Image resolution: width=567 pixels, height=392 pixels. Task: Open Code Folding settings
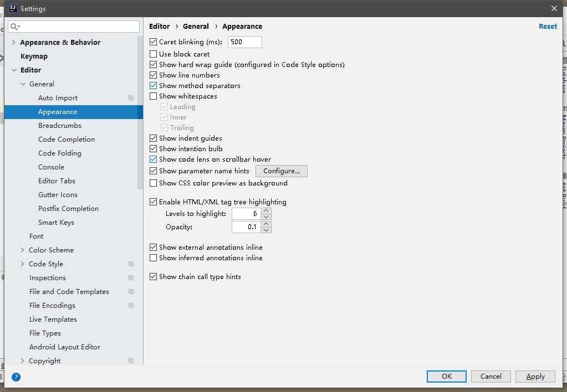60,153
